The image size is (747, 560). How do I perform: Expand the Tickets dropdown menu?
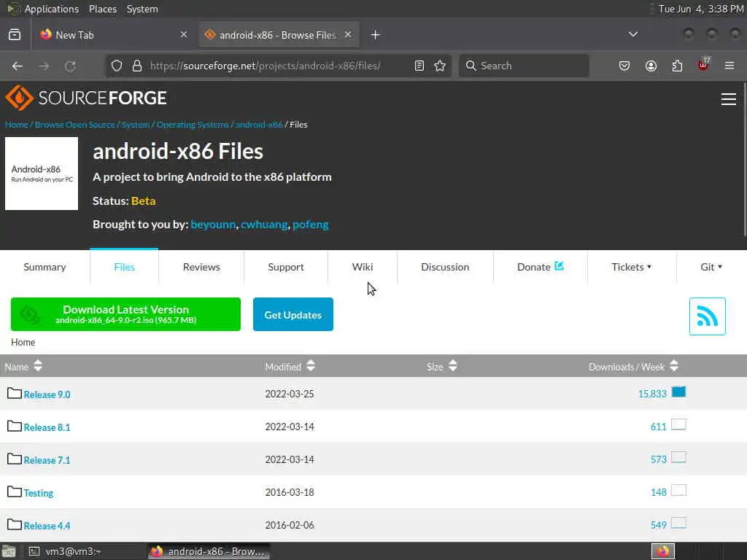click(x=631, y=267)
